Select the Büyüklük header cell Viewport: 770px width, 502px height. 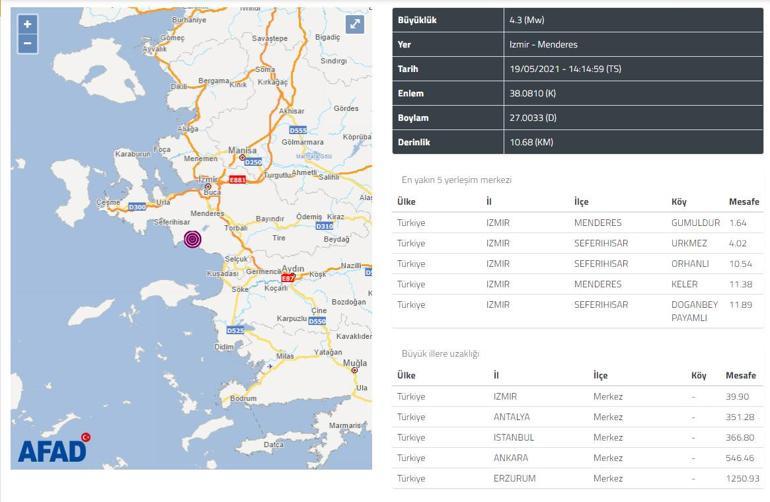pyautogui.click(x=447, y=20)
